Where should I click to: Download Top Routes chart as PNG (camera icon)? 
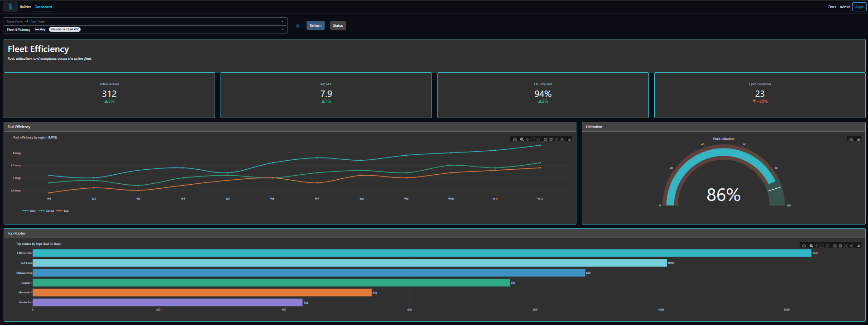click(x=804, y=246)
